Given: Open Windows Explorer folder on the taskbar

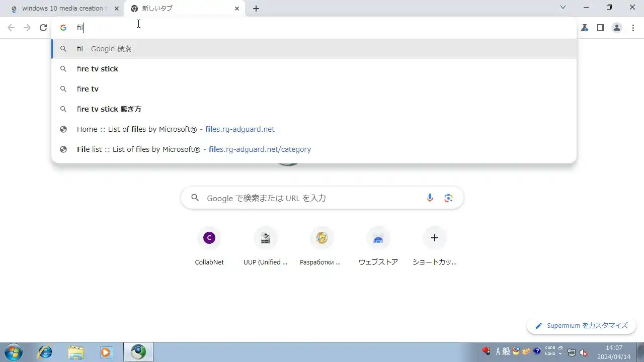Looking at the screenshot, I should click(76, 352).
